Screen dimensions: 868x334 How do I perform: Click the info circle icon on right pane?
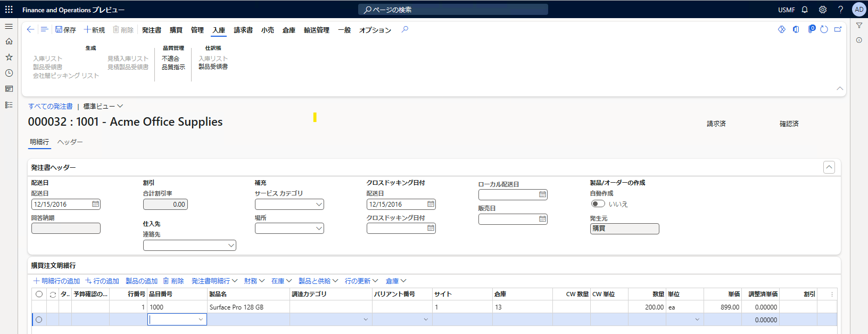859,40
